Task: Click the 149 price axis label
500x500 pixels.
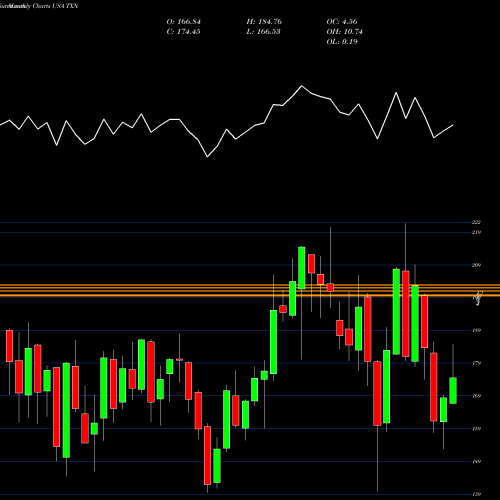Action: [477, 461]
